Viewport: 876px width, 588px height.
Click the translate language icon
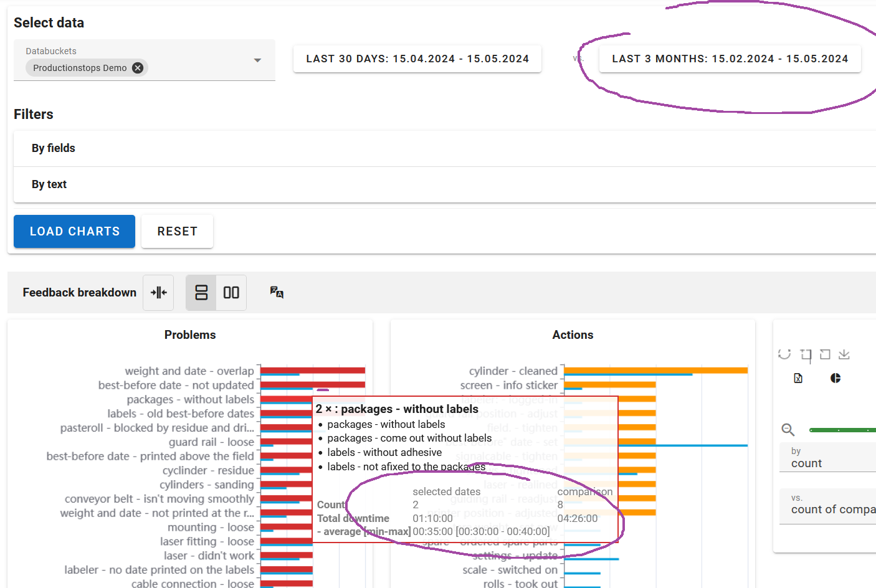pyautogui.click(x=277, y=292)
